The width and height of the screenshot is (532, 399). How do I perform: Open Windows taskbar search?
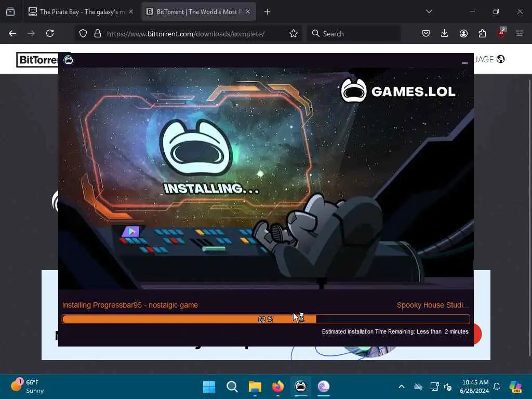(x=232, y=387)
